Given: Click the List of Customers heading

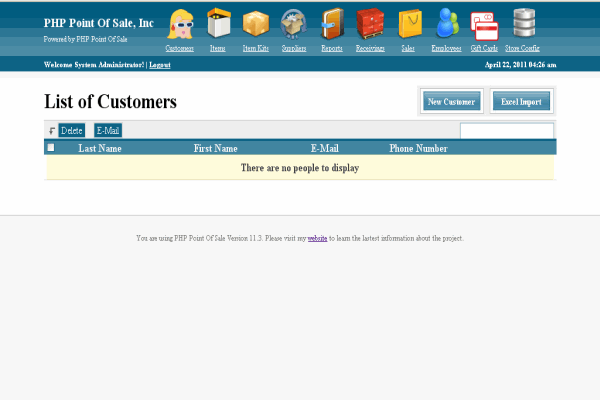Looking at the screenshot, I should (110, 101).
